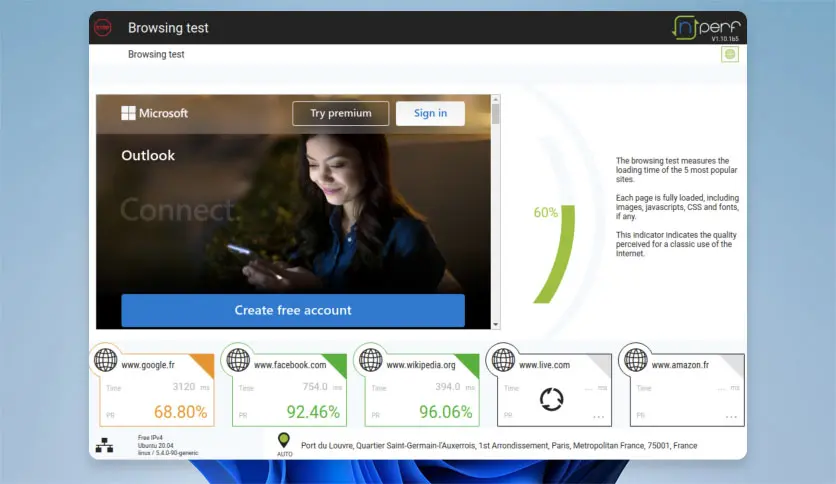Click the www.live.com label
This screenshot has height=484, width=836.
point(544,365)
